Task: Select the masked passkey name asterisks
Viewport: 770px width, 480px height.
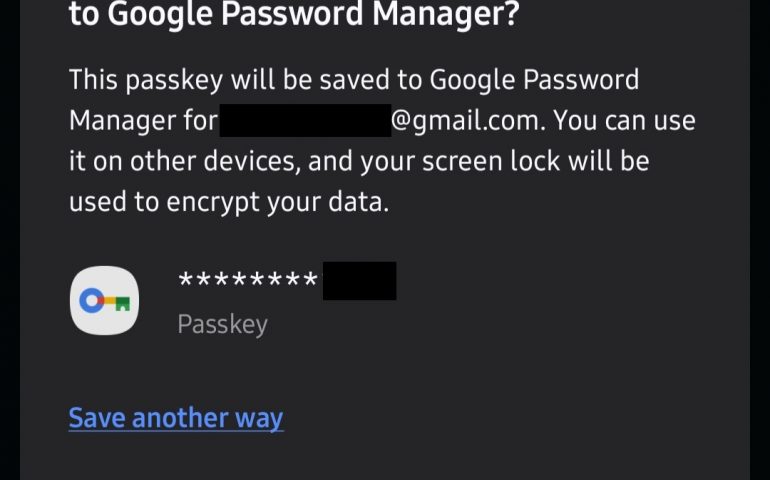Action: tap(248, 281)
